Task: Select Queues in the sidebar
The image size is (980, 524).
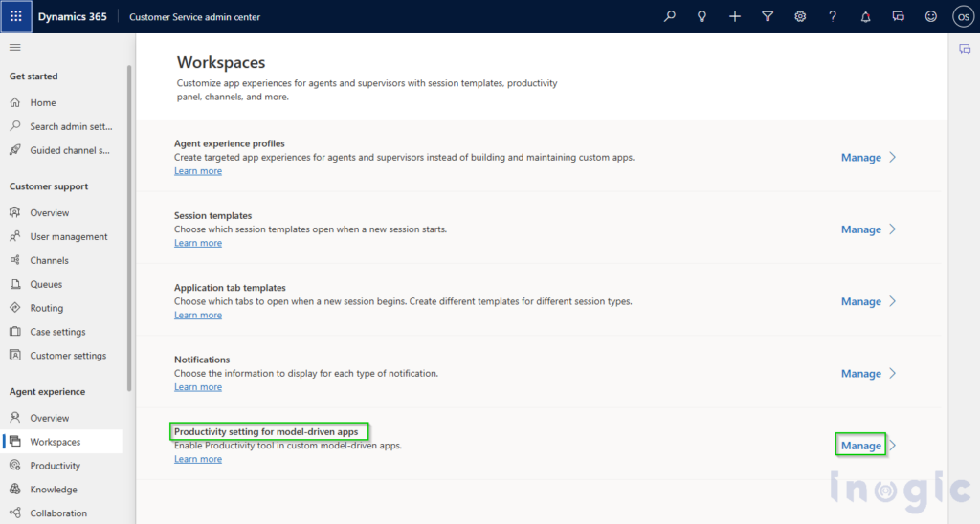Action: [x=46, y=284]
